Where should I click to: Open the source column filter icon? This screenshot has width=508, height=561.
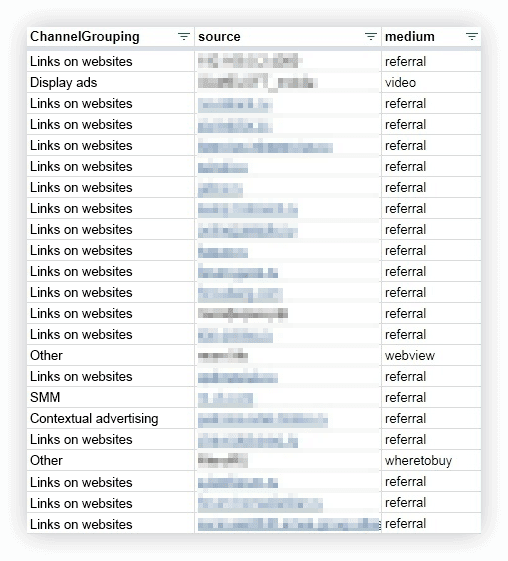pos(371,36)
